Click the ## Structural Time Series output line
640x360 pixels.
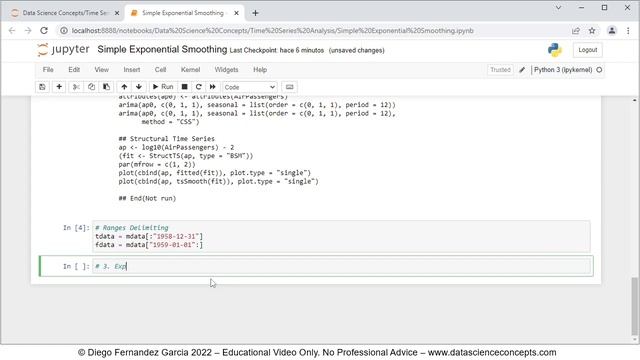coord(167,139)
